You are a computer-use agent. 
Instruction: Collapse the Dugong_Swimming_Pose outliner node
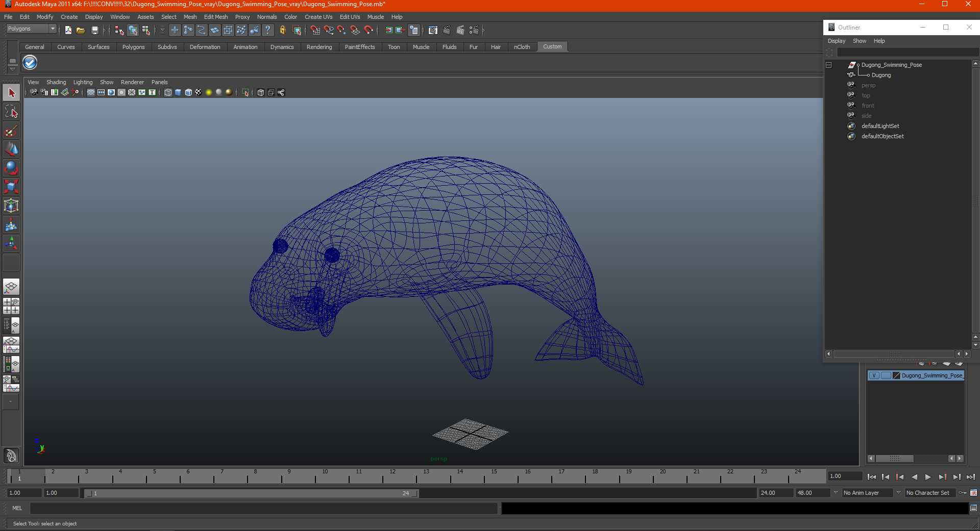829,65
